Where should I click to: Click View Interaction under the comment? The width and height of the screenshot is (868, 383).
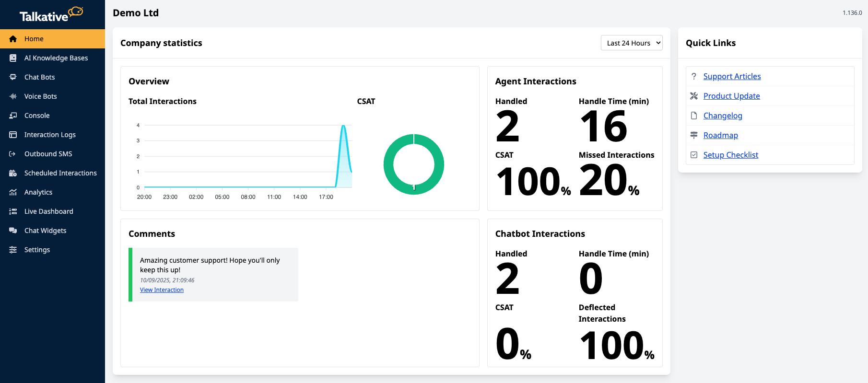[162, 290]
